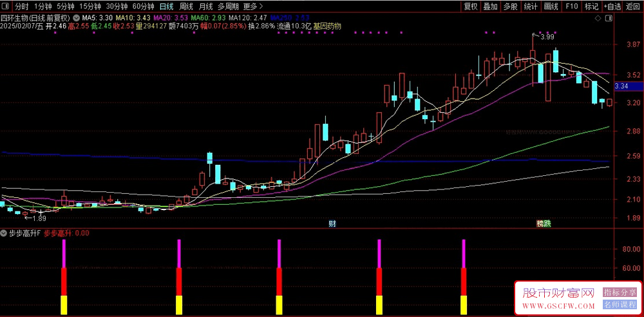Click the 步步高升: 0.00 value label

pyautogui.click(x=66, y=233)
